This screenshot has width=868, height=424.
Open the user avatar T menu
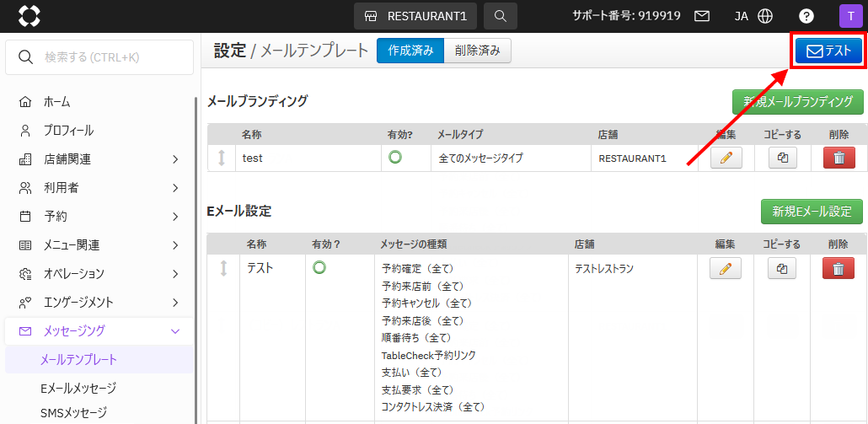(x=849, y=16)
